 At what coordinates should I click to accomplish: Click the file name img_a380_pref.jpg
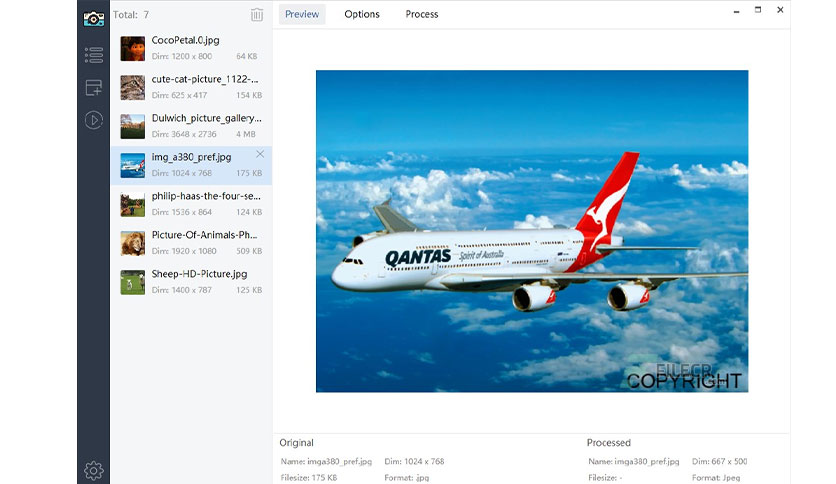tap(191, 157)
